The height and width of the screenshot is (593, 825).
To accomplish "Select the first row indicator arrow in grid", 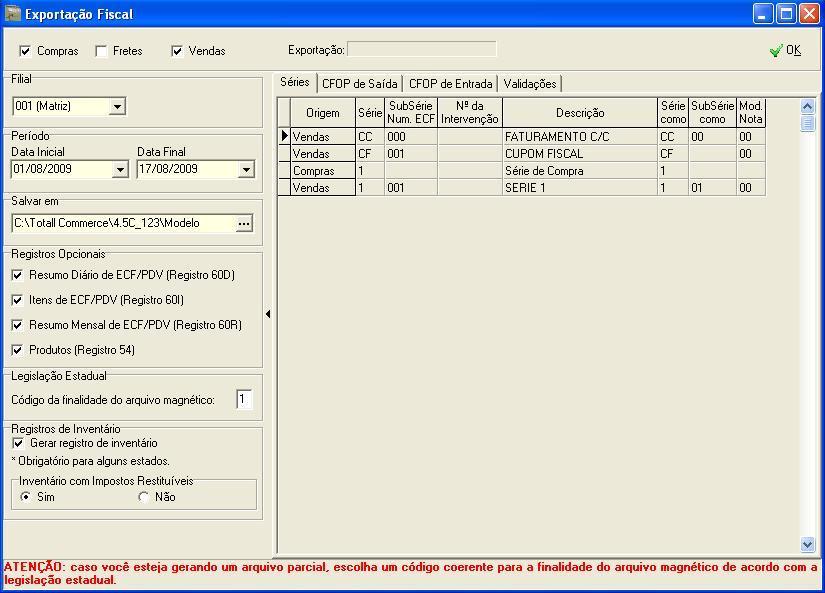I will pos(284,136).
